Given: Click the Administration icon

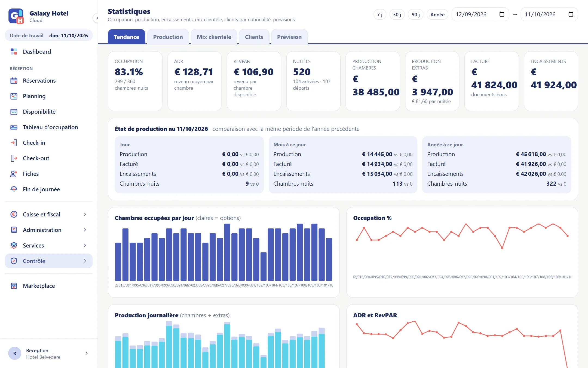Looking at the screenshot, I should pos(14,230).
